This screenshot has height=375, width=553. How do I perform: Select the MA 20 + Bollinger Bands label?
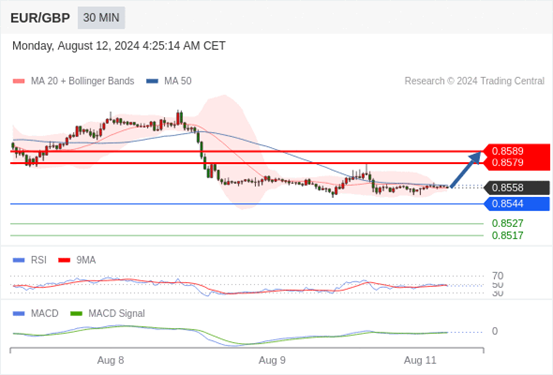point(83,81)
